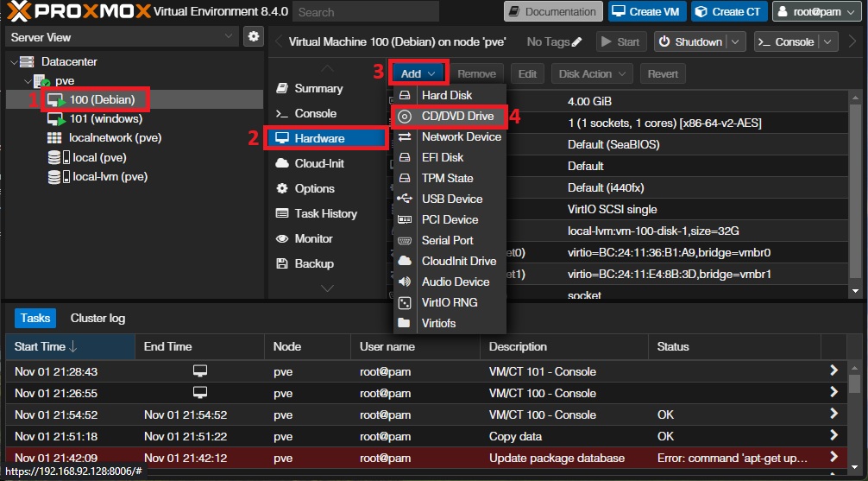Click the VirtIO SCSI single value

coord(613,210)
